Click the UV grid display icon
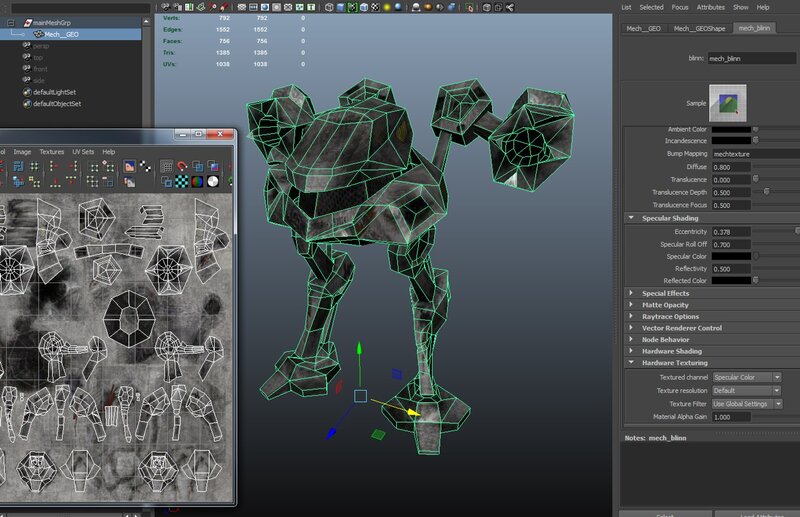The height and width of the screenshot is (517, 800). coord(166,165)
